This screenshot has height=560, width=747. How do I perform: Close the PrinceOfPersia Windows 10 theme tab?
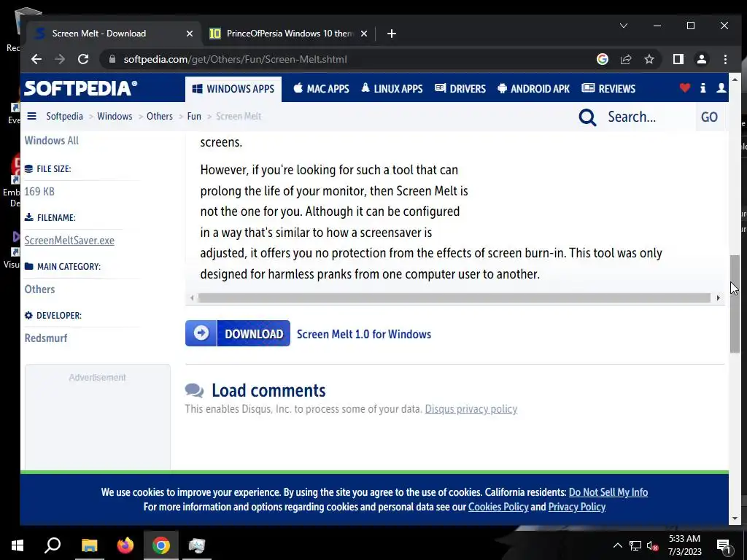363,34
